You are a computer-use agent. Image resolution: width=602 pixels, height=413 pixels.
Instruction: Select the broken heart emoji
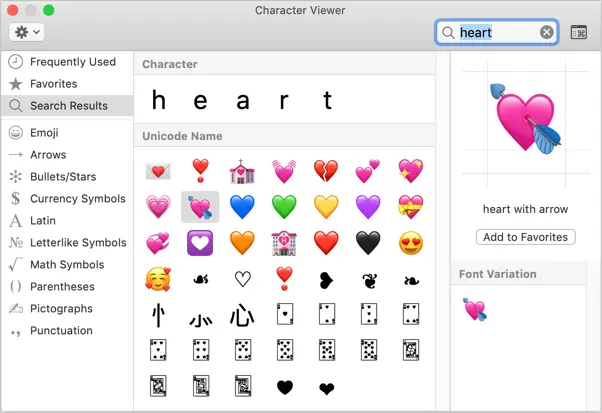click(326, 170)
